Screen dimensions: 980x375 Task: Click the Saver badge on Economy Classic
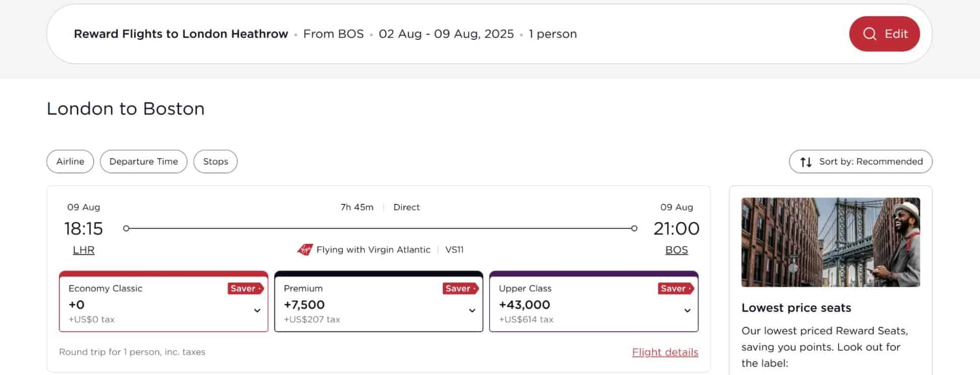(244, 288)
